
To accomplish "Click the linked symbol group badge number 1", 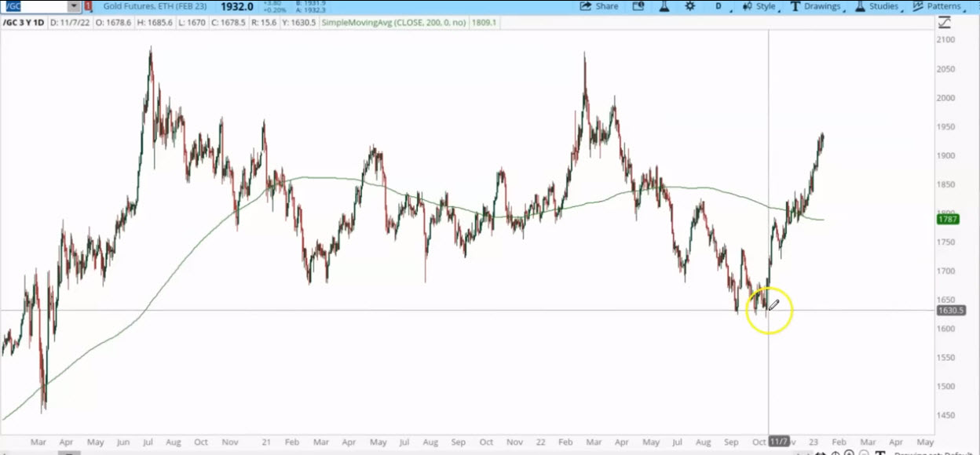I will [x=86, y=6].
